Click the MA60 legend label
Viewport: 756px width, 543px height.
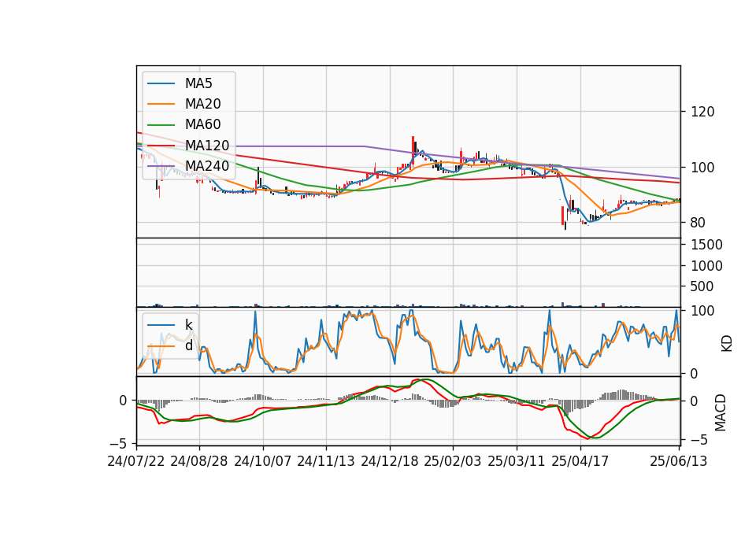[x=203, y=124]
